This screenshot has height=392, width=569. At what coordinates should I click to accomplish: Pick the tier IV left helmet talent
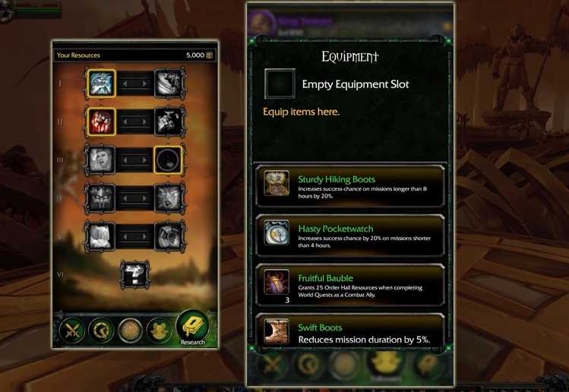[x=100, y=198]
